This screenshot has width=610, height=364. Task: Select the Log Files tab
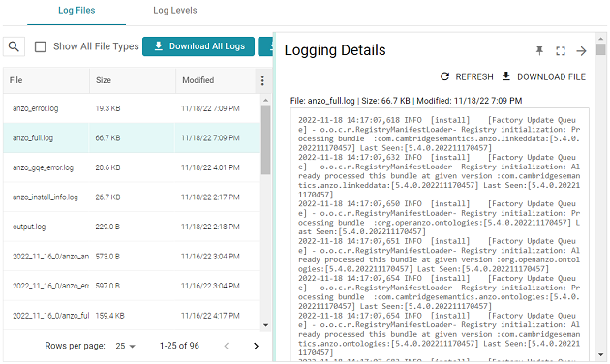coord(76,11)
